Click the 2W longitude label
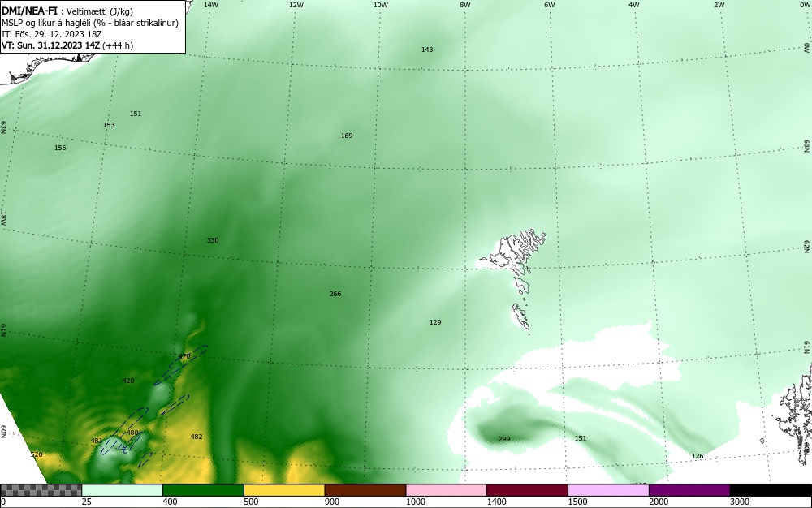 (x=719, y=5)
